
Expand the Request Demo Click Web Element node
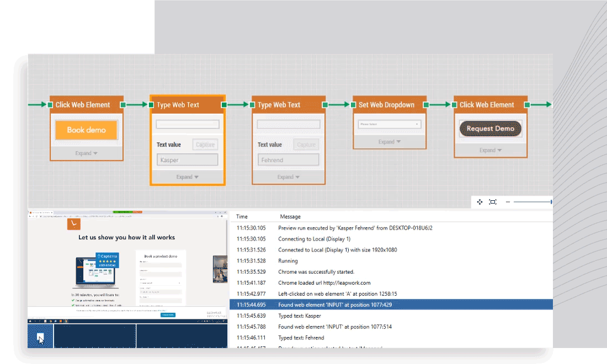coord(490,150)
